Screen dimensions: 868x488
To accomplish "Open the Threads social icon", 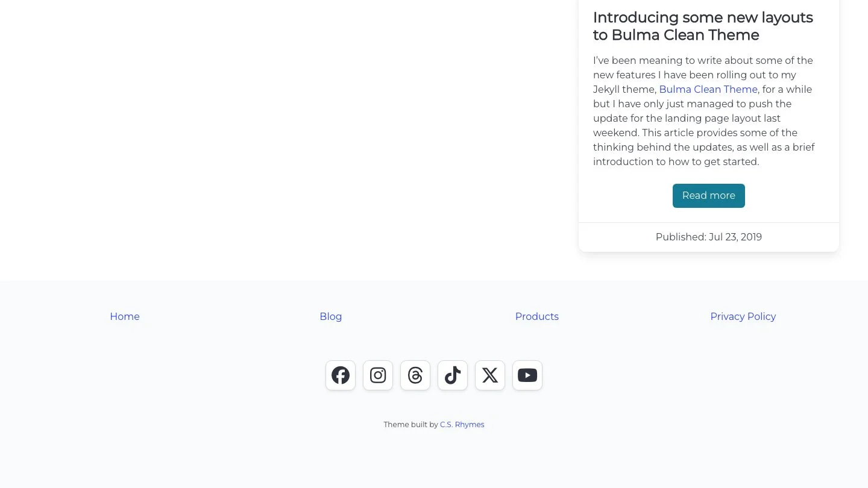I will (415, 375).
